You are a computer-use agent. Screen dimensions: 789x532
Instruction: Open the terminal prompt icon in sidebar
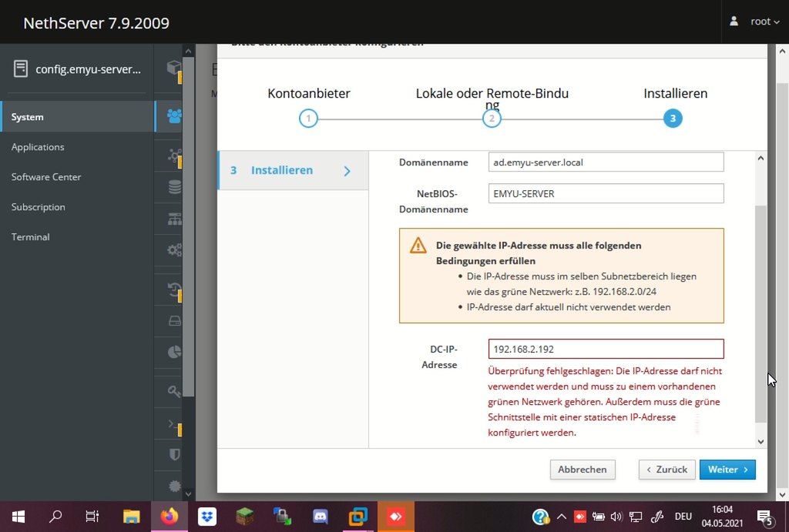pos(174,425)
